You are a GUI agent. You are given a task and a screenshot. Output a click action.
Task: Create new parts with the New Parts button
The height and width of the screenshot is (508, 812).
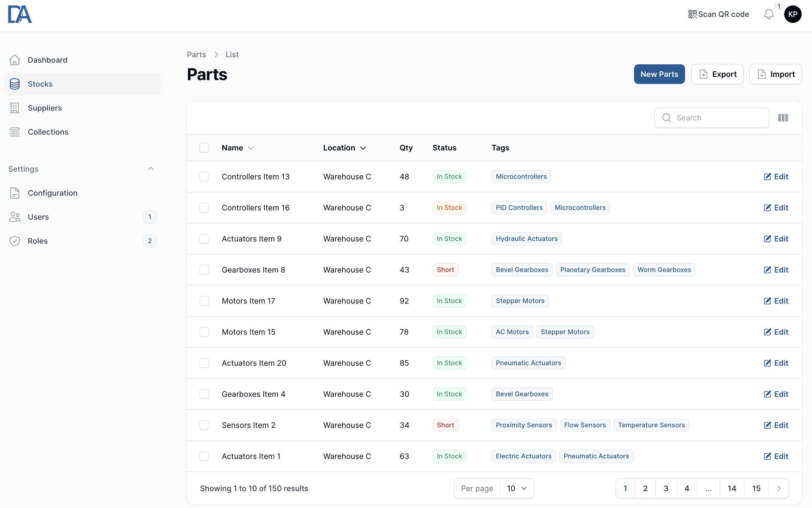point(659,74)
